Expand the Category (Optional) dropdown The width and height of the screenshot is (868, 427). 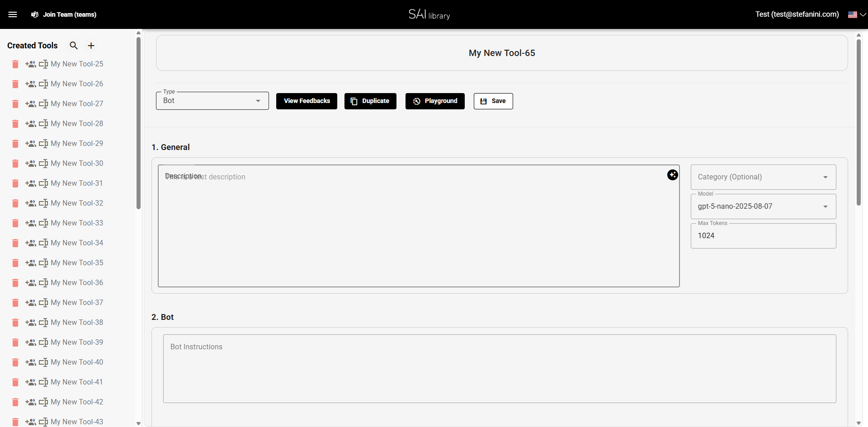763,177
